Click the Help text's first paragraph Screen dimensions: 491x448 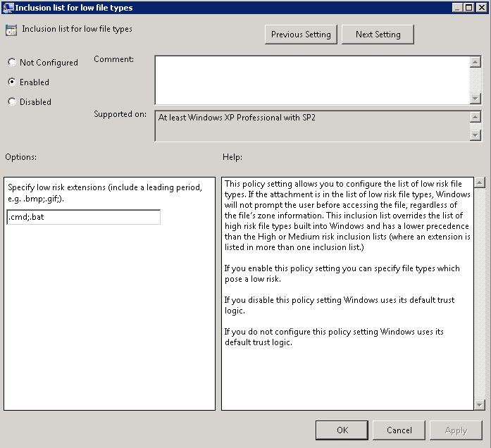point(347,216)
